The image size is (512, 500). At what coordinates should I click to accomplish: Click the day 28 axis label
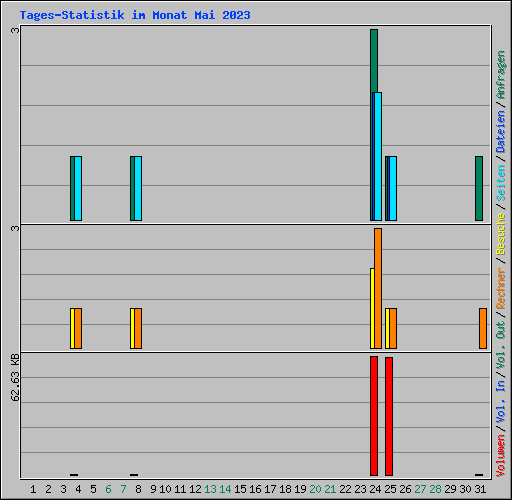[x=435, y=489]
